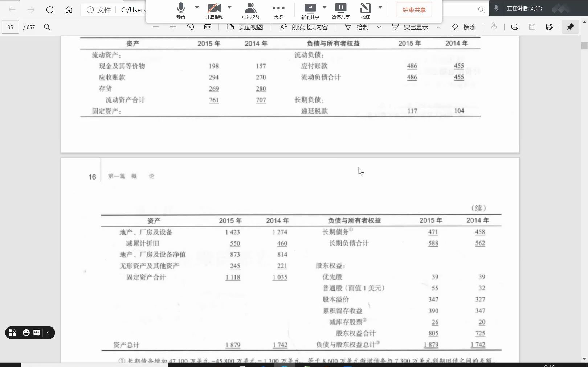
Task: Open the annotation tool
Action: 366,11
